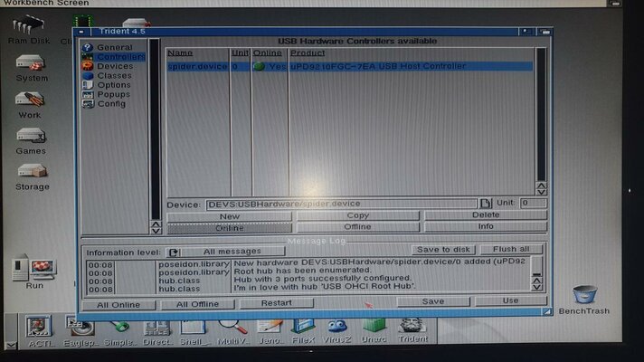This screenshot has height=362, width=644.
Task: Launch Trident from the dock bar
Action: (x=413, y=328)
